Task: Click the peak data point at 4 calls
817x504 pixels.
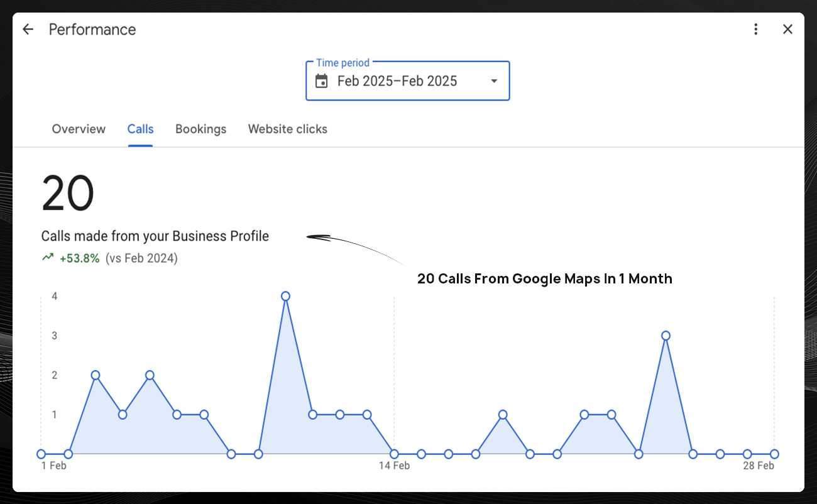Action: 285,296
